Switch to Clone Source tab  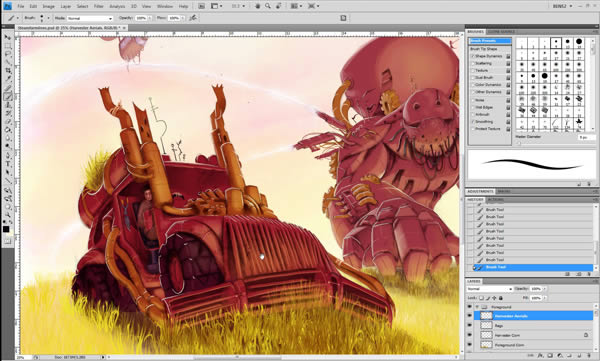(x=502, y=32)
